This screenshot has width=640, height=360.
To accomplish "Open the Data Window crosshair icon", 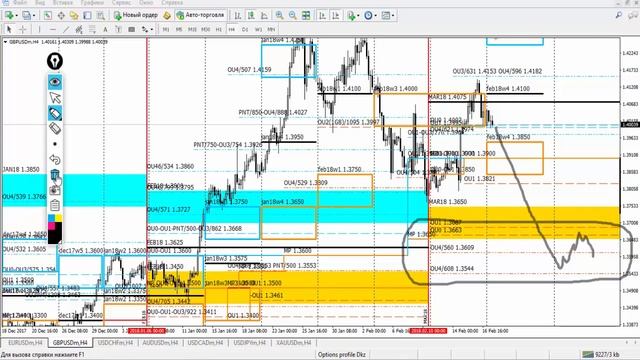I will coord(61,16).
